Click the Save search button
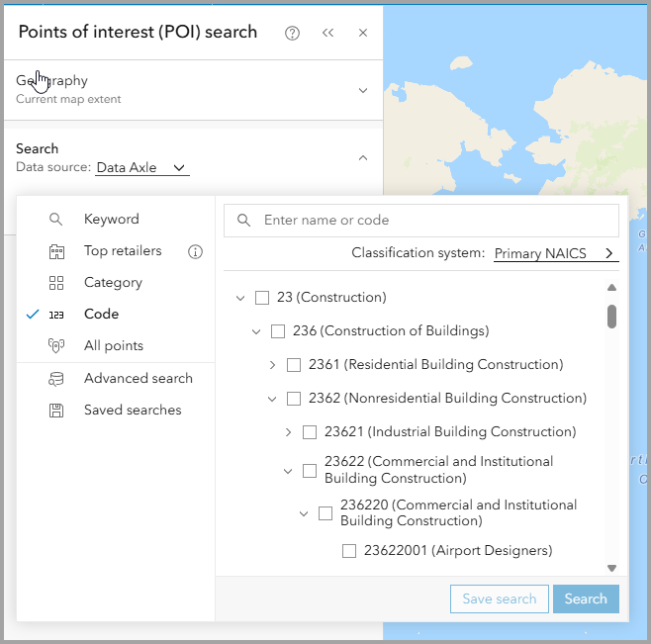This screenshot has height=644, width=651. click(x=499, y=598)
